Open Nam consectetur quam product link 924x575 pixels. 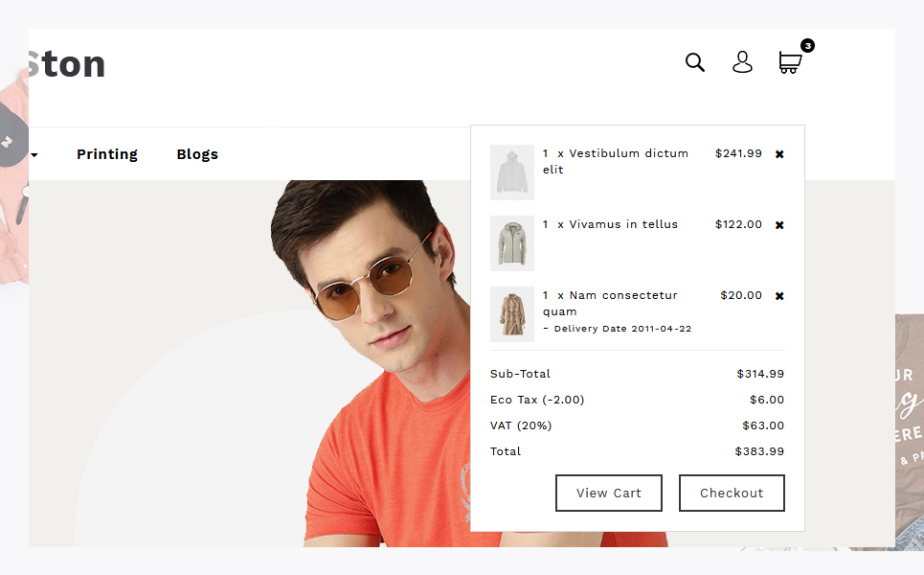tap(610, 303)
